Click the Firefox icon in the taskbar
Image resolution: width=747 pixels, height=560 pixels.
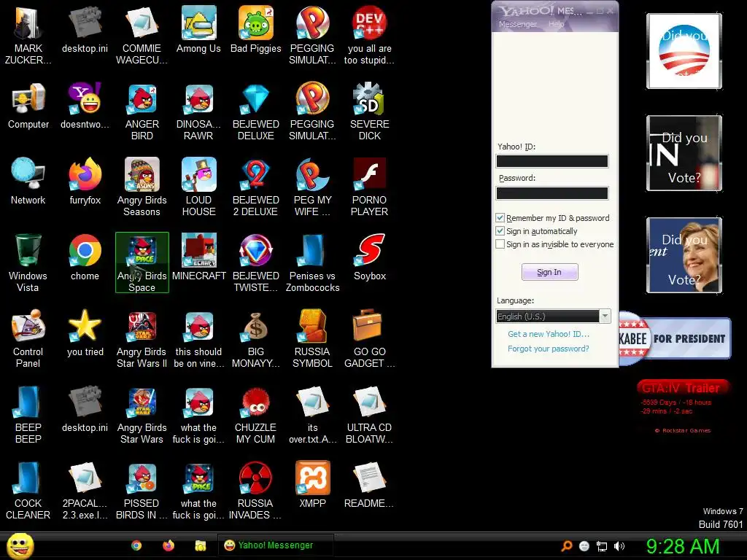[169, 545]
